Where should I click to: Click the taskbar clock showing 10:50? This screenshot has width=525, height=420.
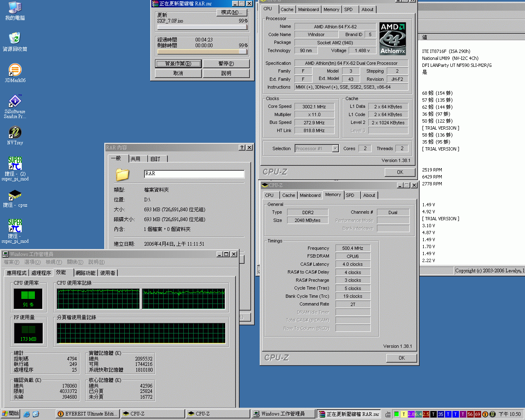point(510,414)
